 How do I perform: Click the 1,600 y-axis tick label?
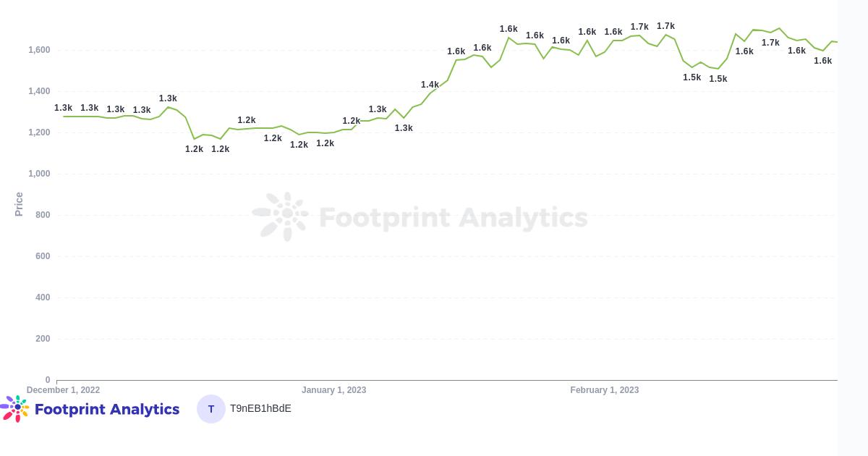pyautogui.click(x=39, y=50)
